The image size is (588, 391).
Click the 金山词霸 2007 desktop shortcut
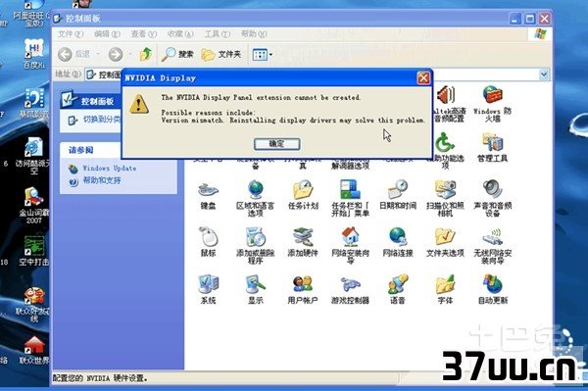[x=34, y=206]
